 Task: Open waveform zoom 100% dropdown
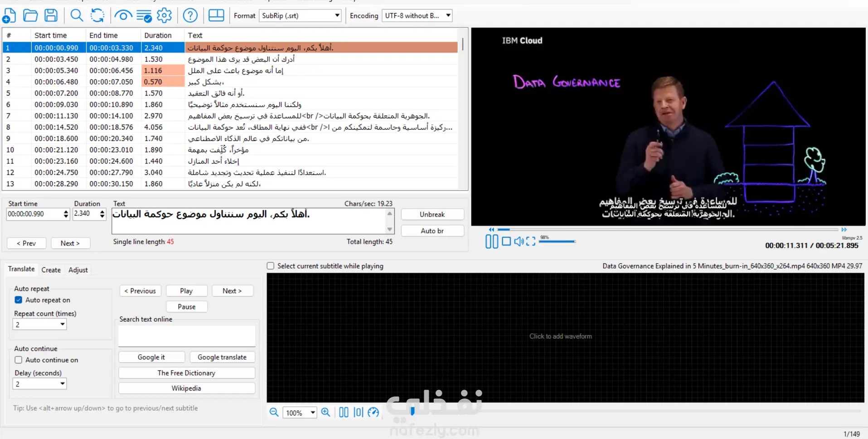click(300, 413)
